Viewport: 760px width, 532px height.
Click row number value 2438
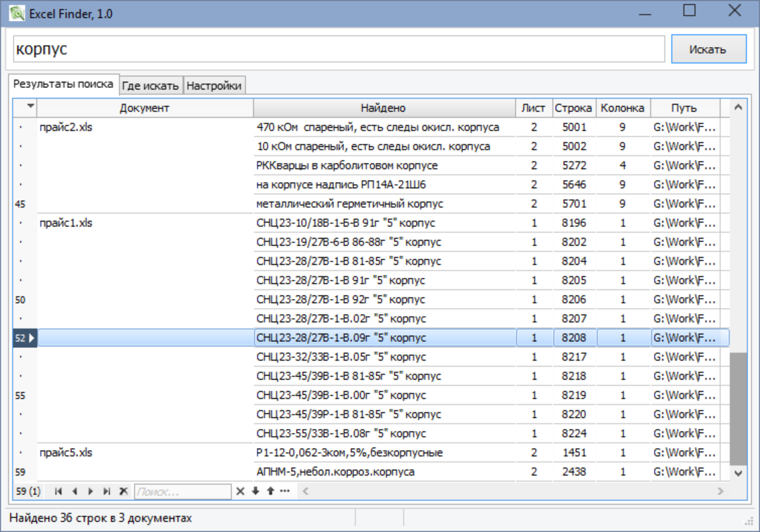pos(575,472)
